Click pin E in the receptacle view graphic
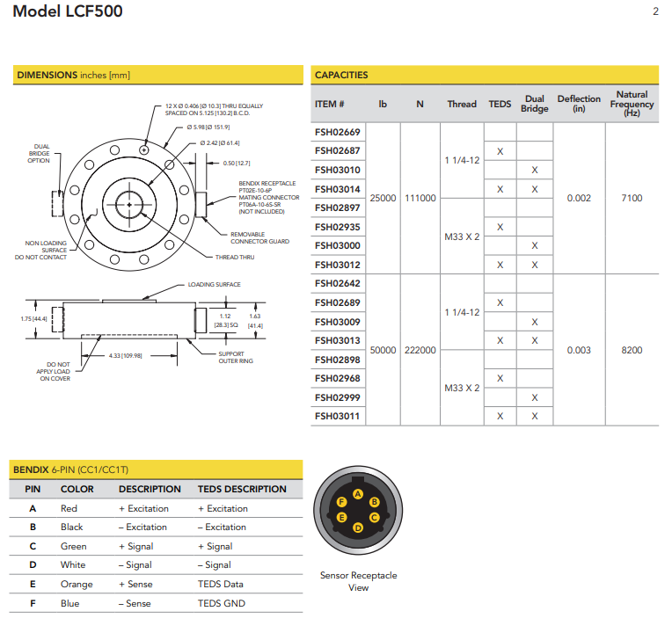This screenshot has width=672, height=633. (x=341, y=518)
